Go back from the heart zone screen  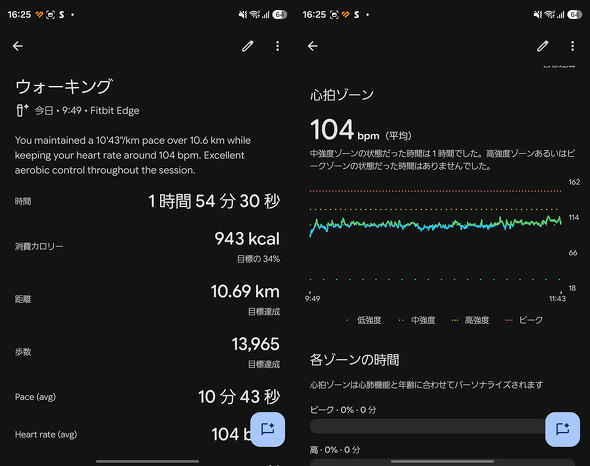tap(313, 46)
